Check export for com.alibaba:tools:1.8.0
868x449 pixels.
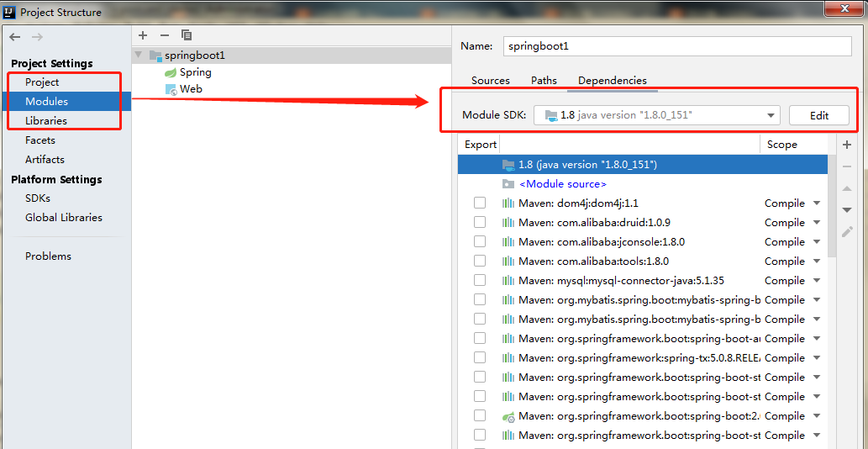point(480,261)
